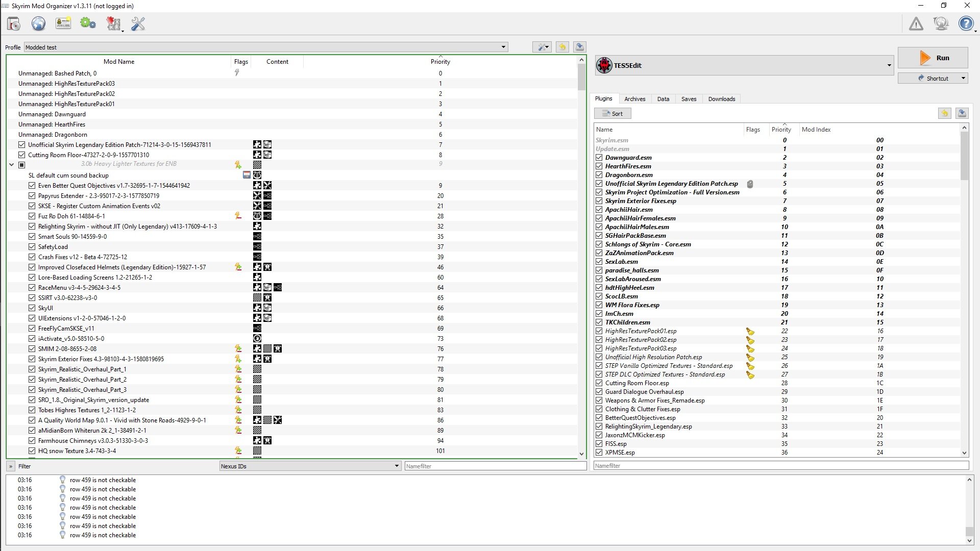Toggle the Crash Fixes v12 checkbox
980x551 pixels.
pyautogui.click(x=32, y=257)
